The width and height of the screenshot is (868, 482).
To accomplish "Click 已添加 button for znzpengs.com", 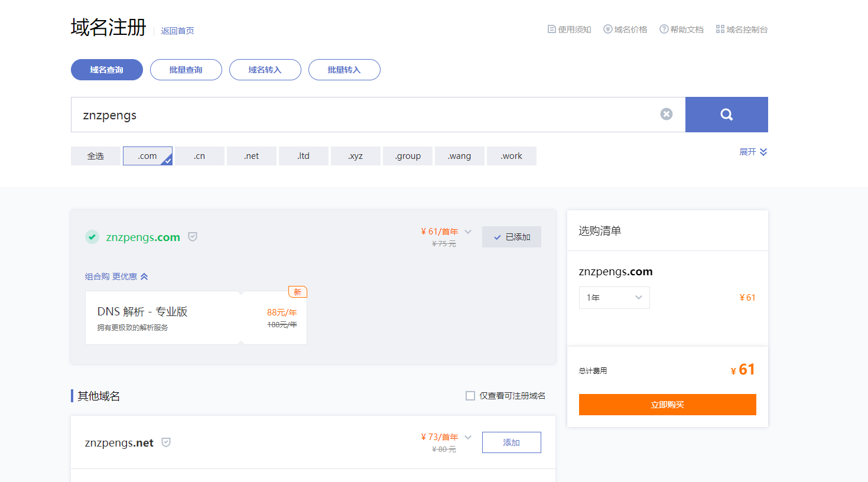I will coord(512,237).
